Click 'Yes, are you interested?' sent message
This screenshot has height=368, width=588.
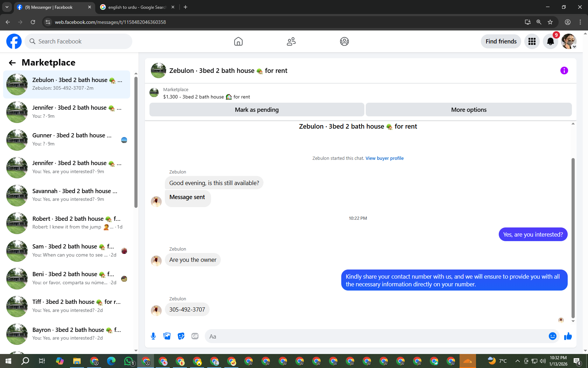pyautogui.click(x=533, y=234)
